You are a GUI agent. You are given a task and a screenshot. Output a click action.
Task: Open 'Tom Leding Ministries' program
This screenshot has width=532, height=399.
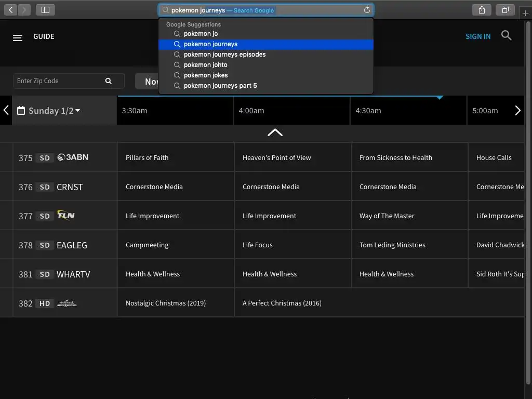[409, 245]
